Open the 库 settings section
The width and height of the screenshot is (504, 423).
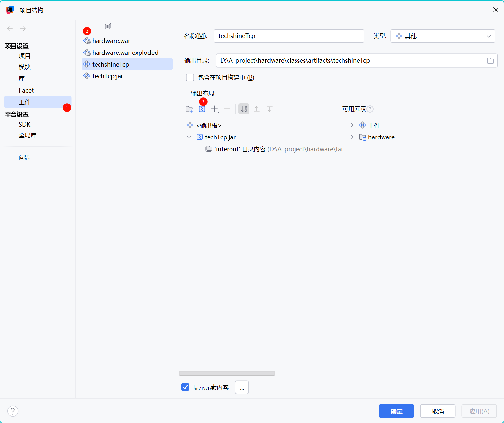[22, 79]
